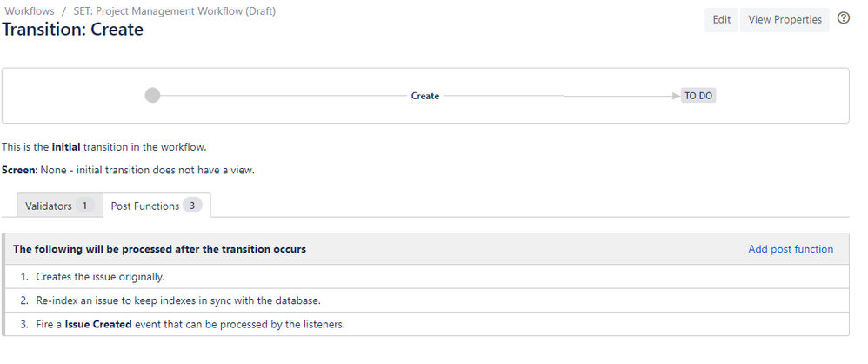Click the TO DO status lozenge
This screenshot has width=868, height=364.
698,96
